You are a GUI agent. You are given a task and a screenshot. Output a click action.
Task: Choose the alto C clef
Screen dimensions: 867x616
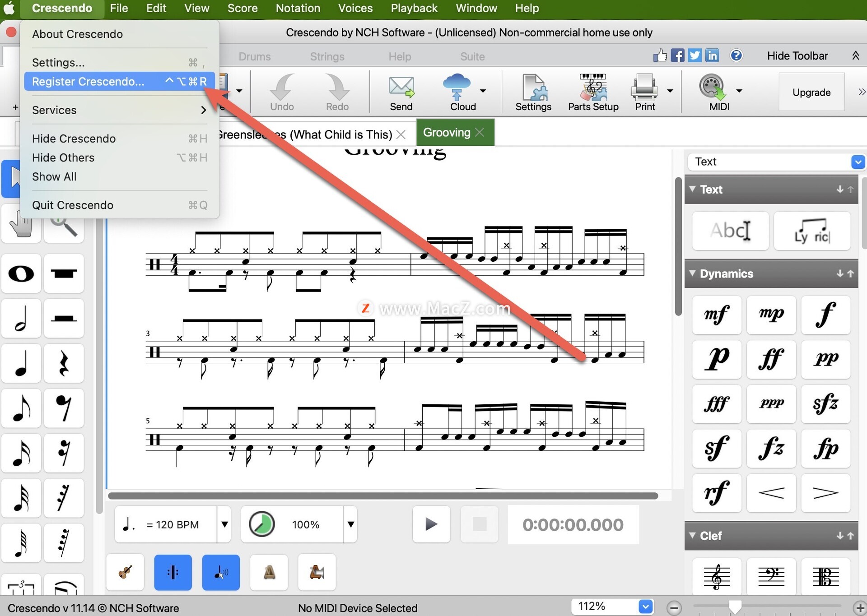pos(825,577)
